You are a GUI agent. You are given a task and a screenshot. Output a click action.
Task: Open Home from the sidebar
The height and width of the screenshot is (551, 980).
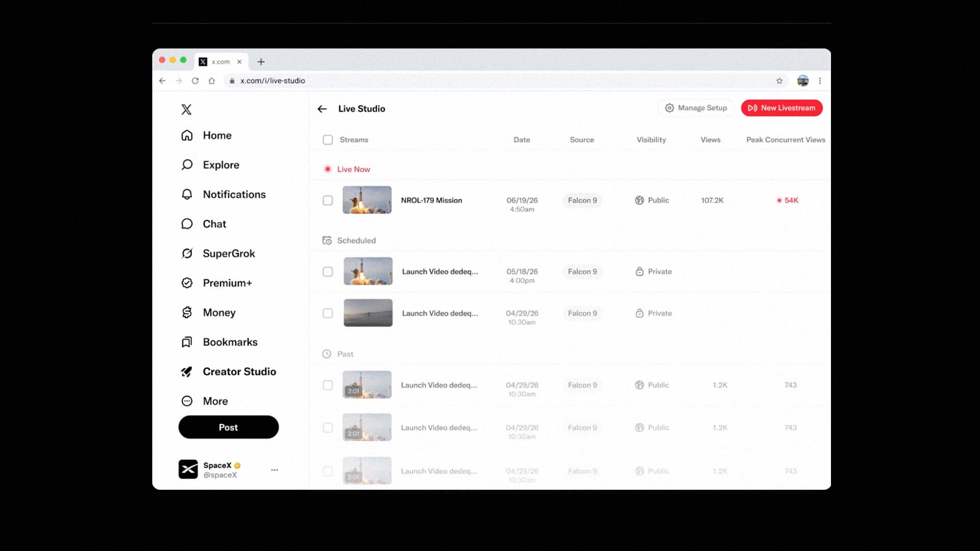pos(206,135)
